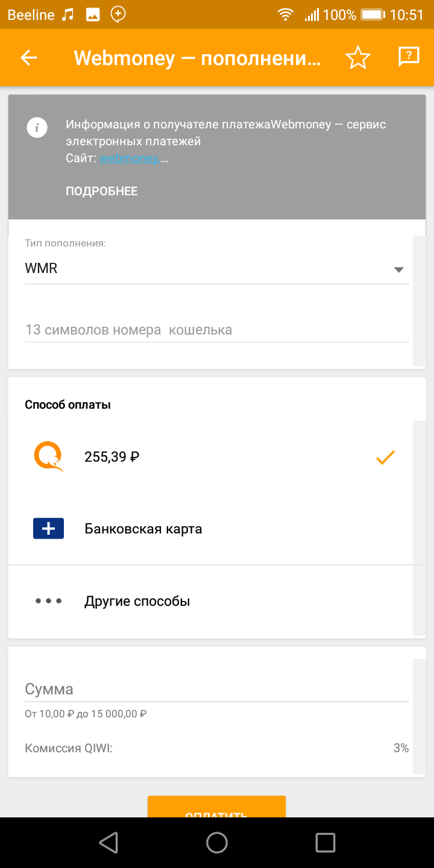Tap the info circle icon
This screenshot has height=868, width=434.
pyautogui.click(x=37, y=127)
